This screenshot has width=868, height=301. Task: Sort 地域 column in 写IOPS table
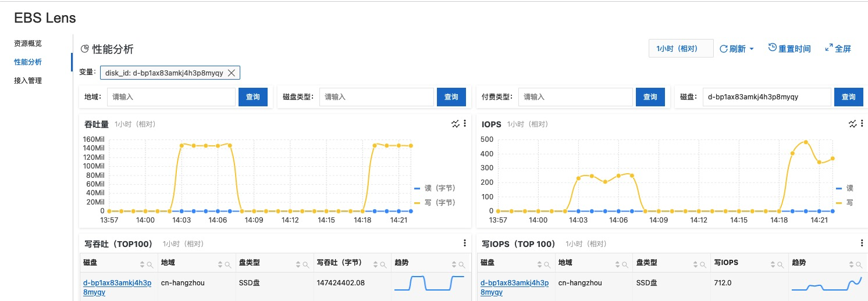[x=617, y=264]
